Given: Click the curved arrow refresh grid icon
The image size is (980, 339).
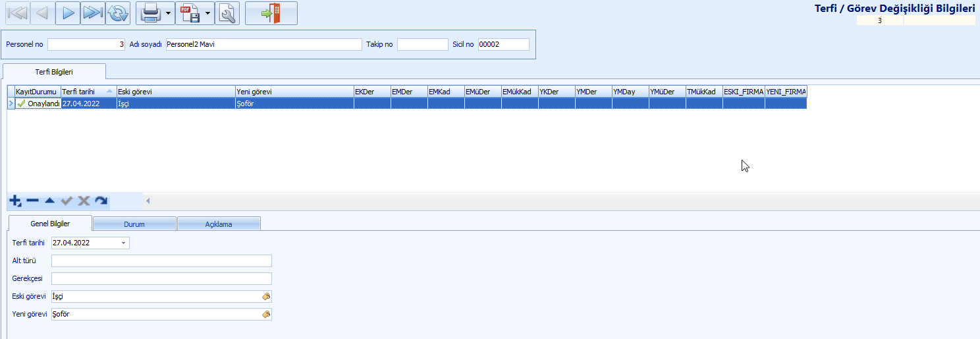Looking at the screenshot, I should 101,200.
